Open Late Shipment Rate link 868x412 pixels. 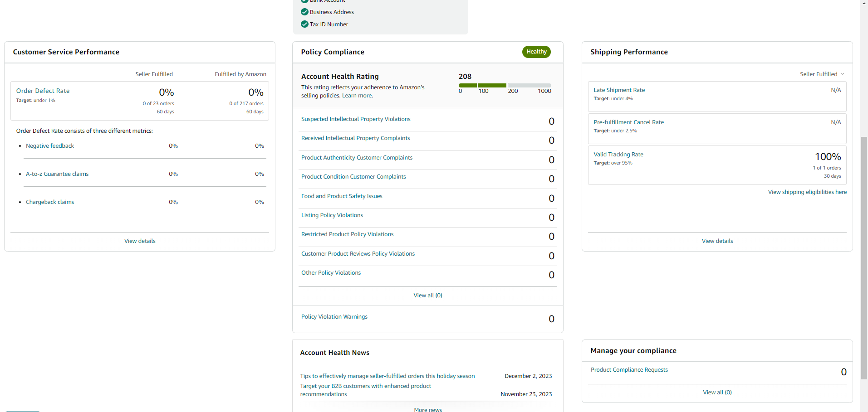pos(619,90)
